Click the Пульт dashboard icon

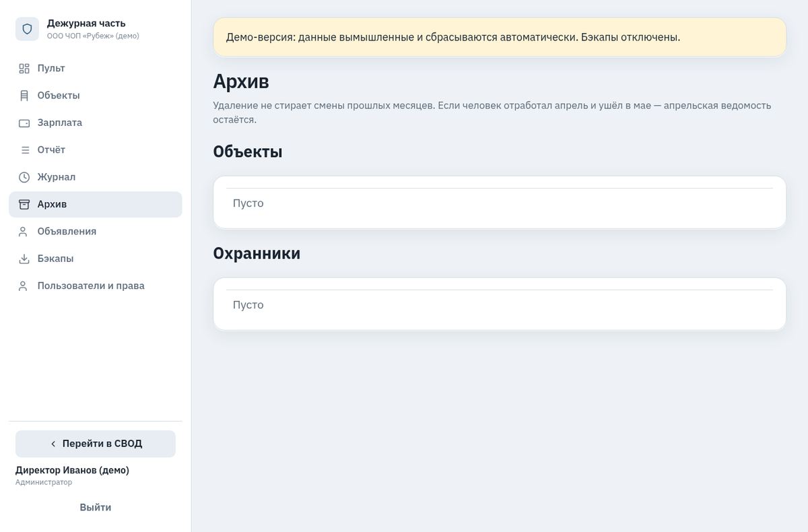pyautogui.click(x=24, y=68)
